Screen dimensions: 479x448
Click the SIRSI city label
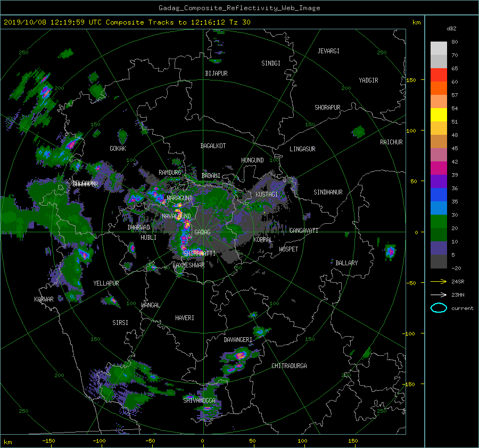click(x=120, y=323)
